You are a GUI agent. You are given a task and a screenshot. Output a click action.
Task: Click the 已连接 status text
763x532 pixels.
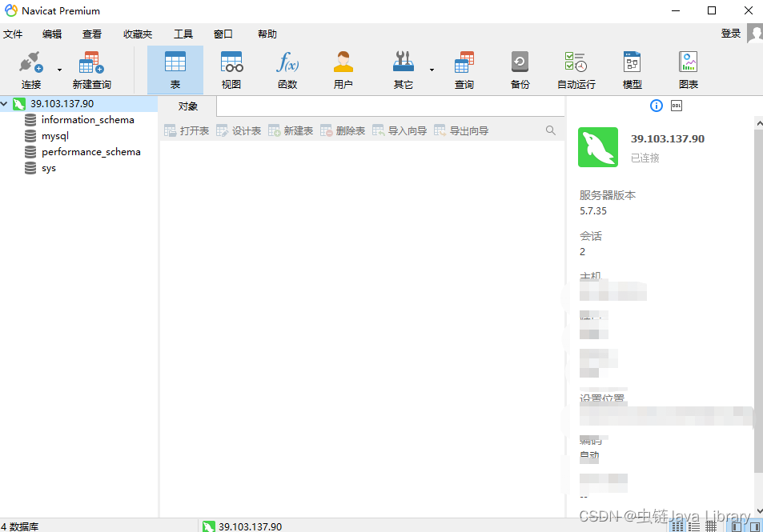click(645, 158)
